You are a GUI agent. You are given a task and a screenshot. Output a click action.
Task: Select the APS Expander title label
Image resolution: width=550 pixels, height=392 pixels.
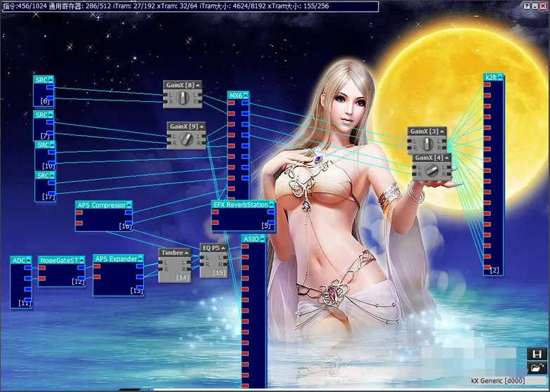[116, 259]
